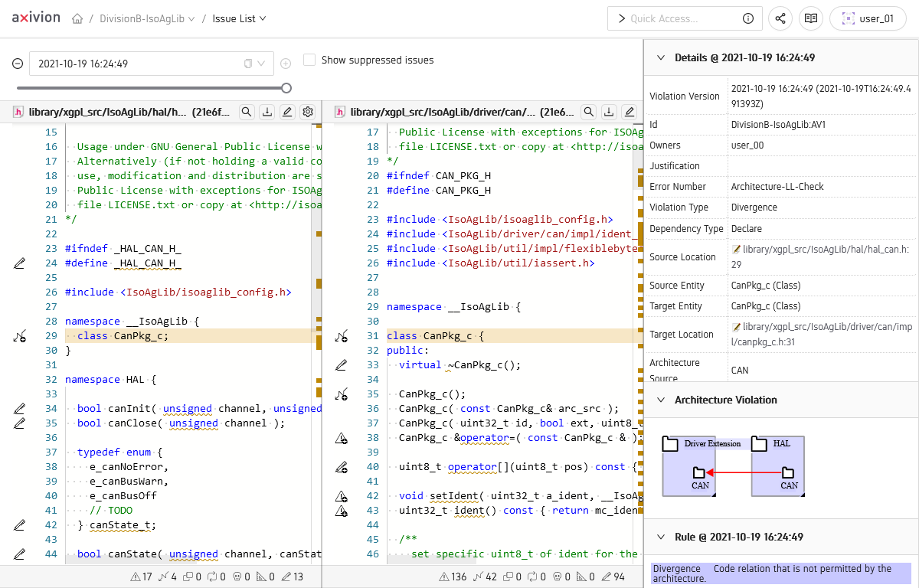Click the edit pencil in hal_can.h header

point(287,112)
